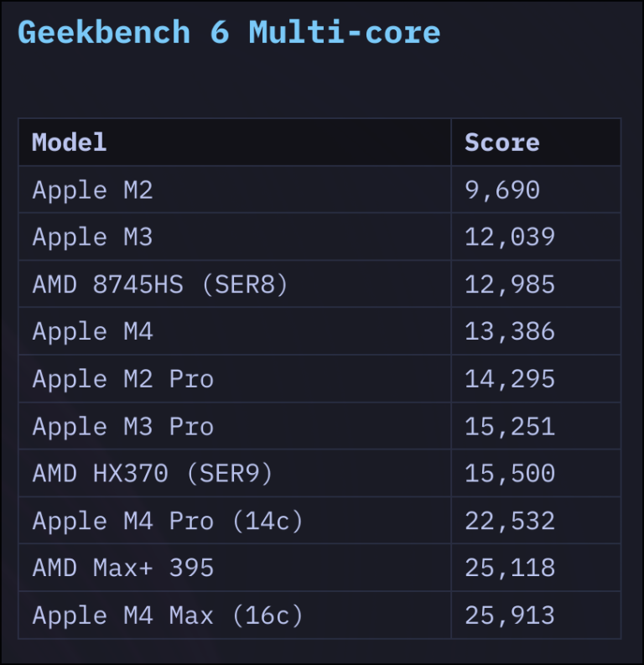Viewport: 644px width, 665px height.
Task: Select the Apple M3 Pro cell
Action: pos(123,427)
